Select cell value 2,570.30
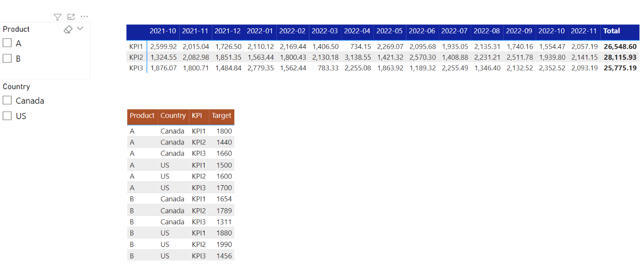This screenshot has height=279, width=644. click(x=423, y=57)
